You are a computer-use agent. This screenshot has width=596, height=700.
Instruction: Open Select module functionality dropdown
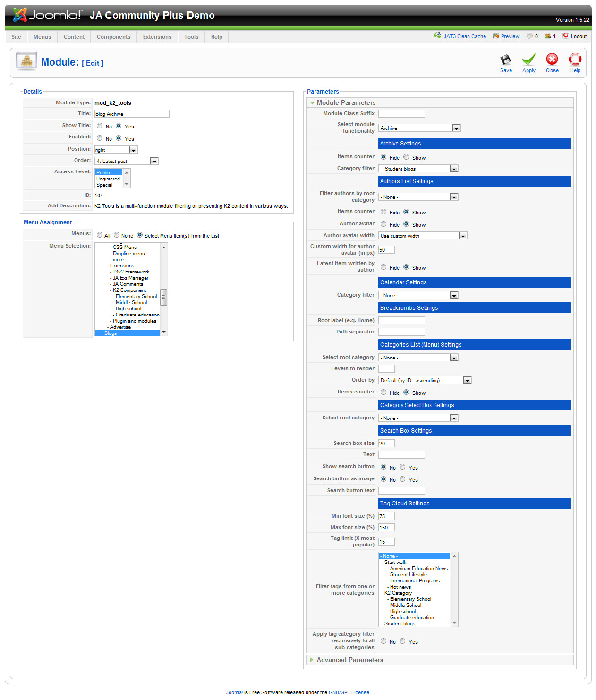pos(456,128)
